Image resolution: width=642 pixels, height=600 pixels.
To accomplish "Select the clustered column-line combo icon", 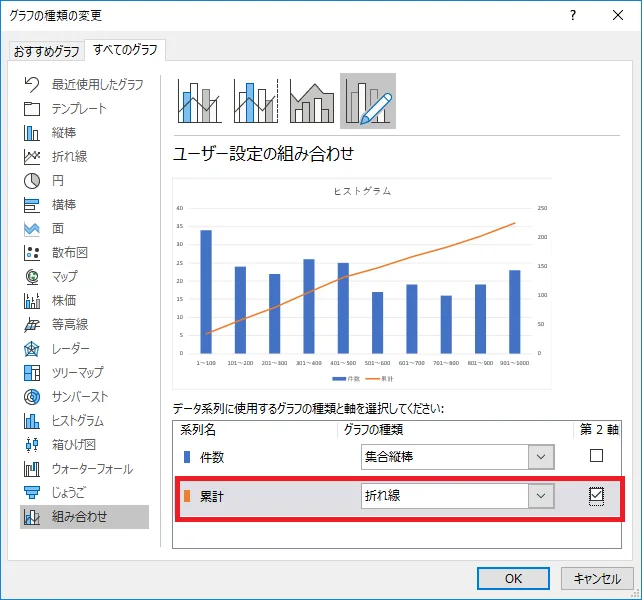I will (x=199, y=101).
